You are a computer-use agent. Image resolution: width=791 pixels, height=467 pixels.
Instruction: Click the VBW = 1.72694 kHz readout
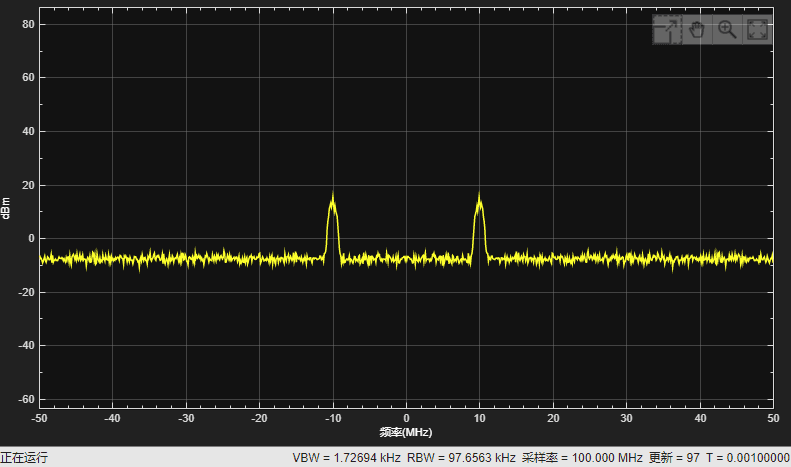tap(347, 458)
